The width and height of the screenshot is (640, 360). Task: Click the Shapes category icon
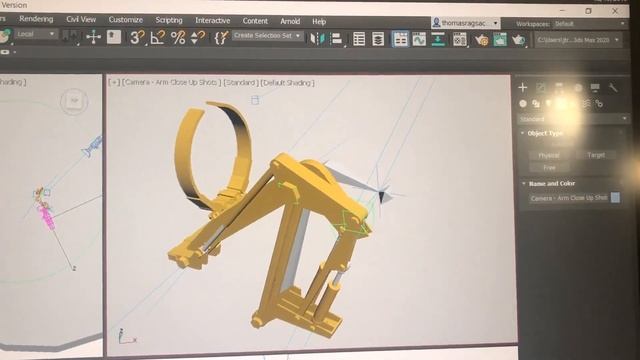(x=536, y=104)
